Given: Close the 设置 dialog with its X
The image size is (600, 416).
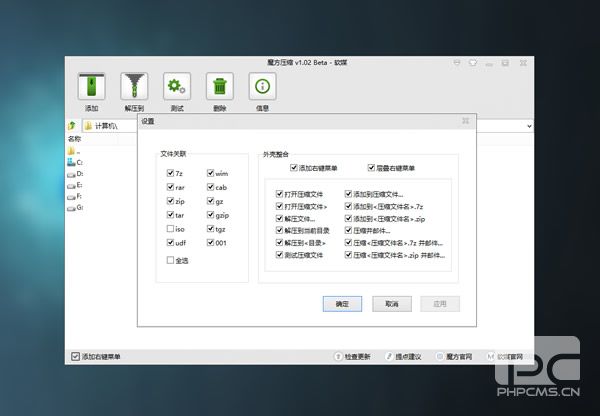Looking at the screenshot, I should pos(466,121).
